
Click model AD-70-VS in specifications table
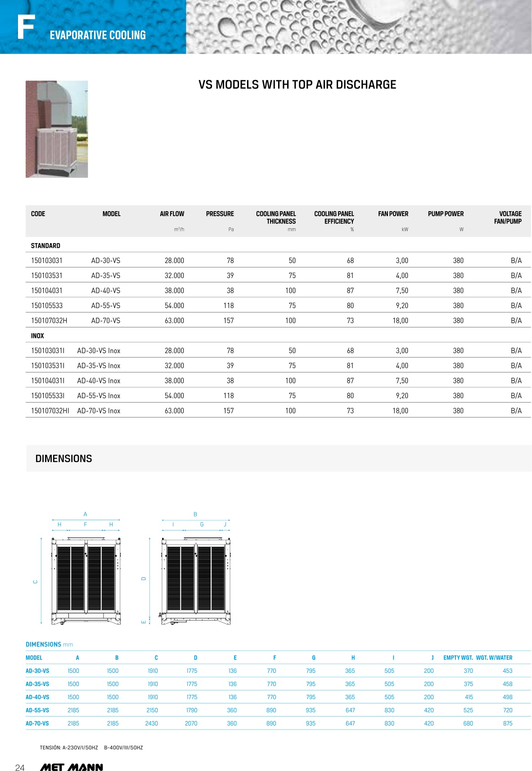(x=106, y=321)
